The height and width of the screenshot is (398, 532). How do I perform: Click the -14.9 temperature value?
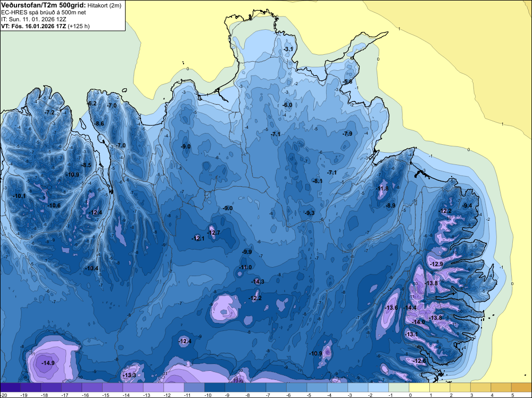(48, 363)
